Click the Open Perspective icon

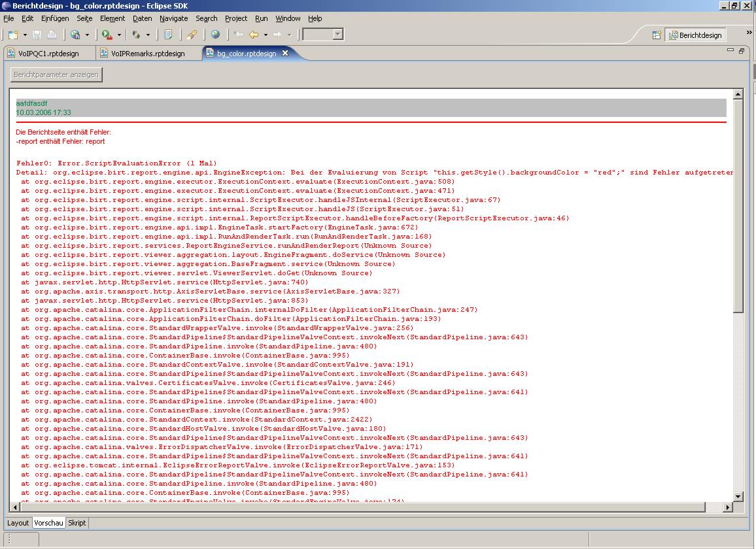[x=657, y=35]
